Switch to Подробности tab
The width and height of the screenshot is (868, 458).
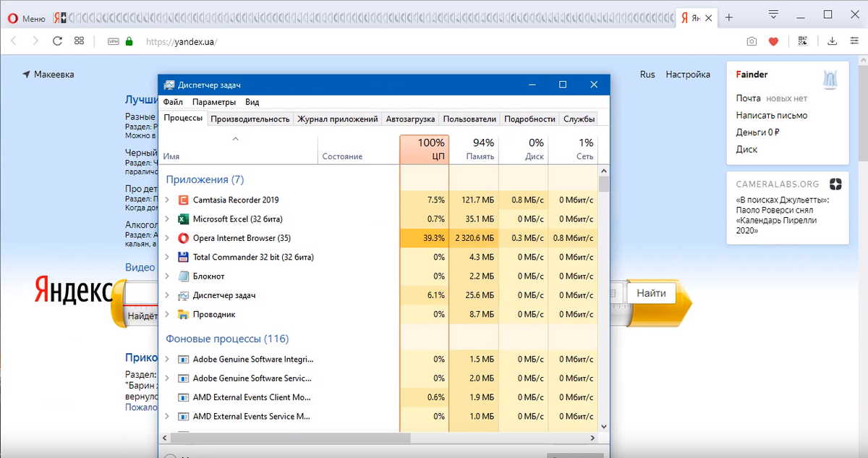[x=529, y=119]
